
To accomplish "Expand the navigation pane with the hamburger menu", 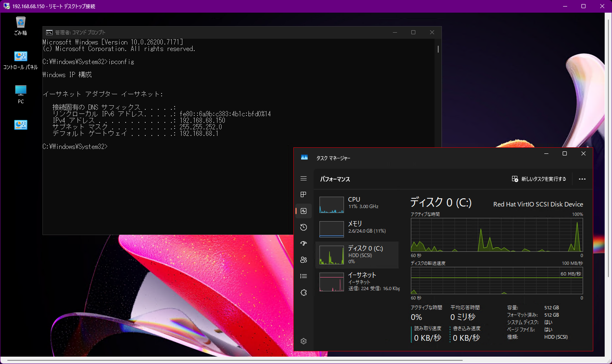I will [304, 179].
